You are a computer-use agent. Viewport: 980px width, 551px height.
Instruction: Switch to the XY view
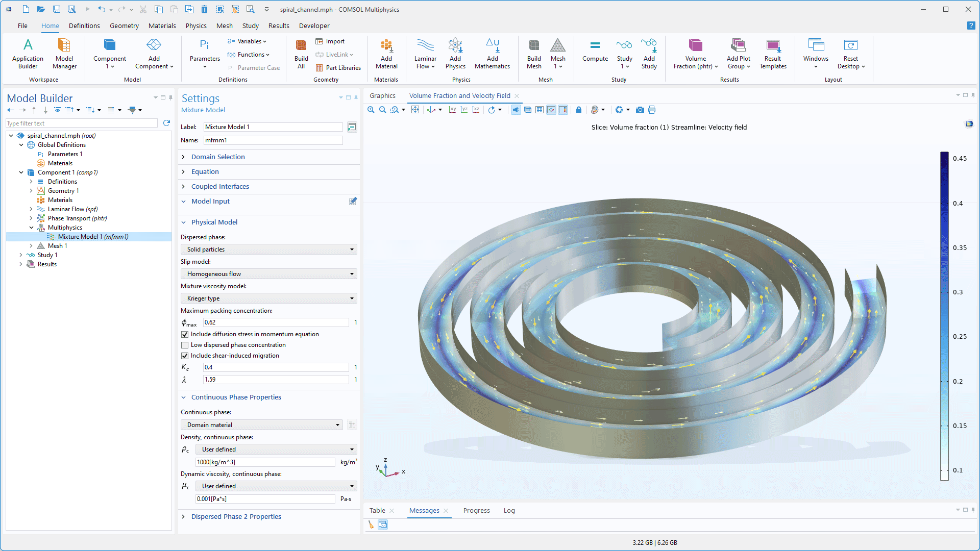click(452, 110)
